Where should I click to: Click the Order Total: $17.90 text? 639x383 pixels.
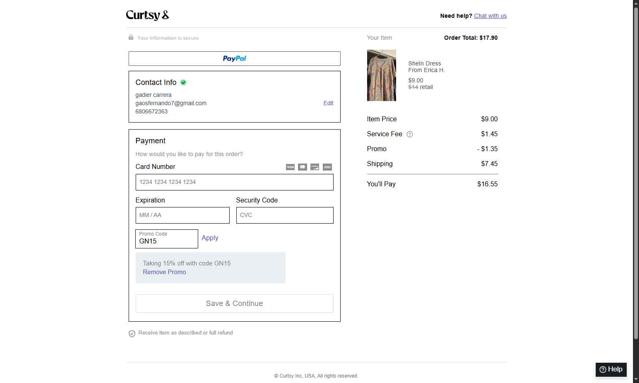(471, 38)
